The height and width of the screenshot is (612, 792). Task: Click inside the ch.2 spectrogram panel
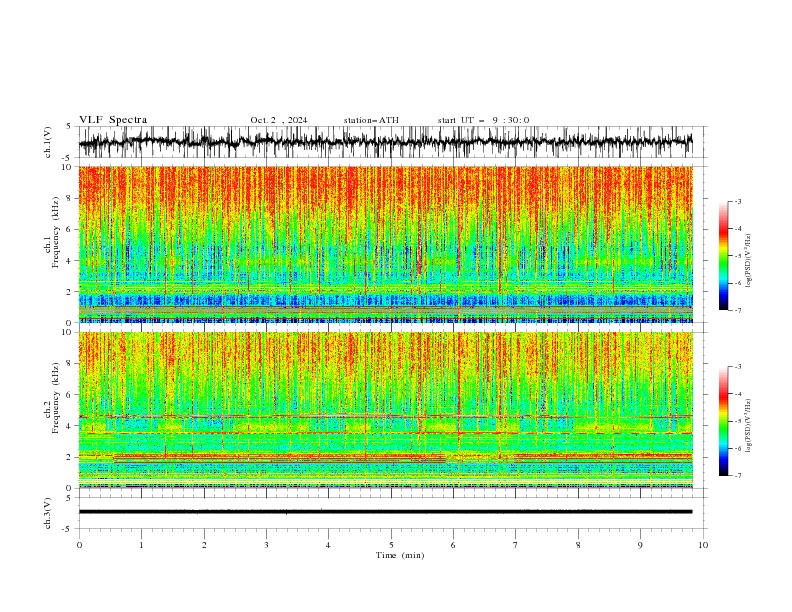tap(385, 410)
